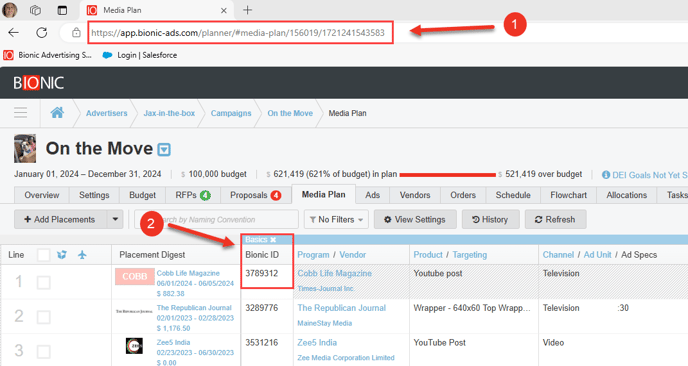688x366 pixels.
Task: Click the campaign dog photo thumbnail
Action: click(25, 149)
